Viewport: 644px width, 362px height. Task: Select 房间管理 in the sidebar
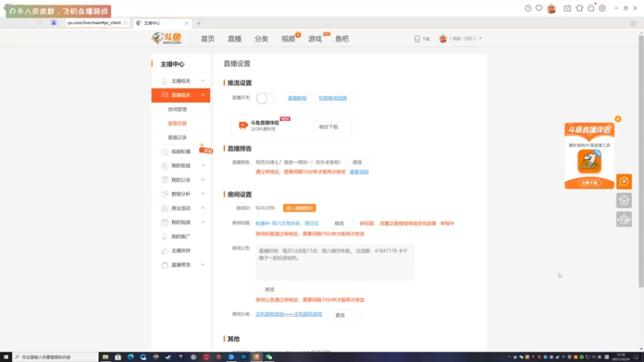click(x=177, y=109)
